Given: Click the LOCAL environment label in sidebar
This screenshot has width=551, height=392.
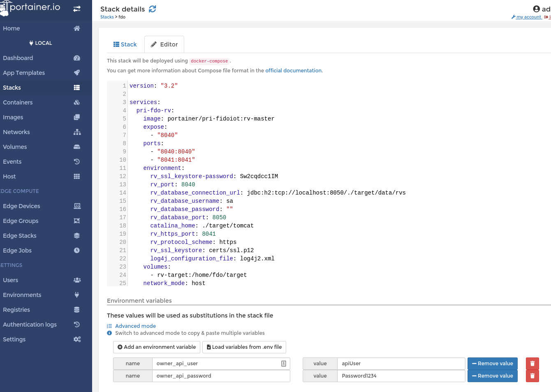Looking at the screenshot, I should click(x=41, y=43).
